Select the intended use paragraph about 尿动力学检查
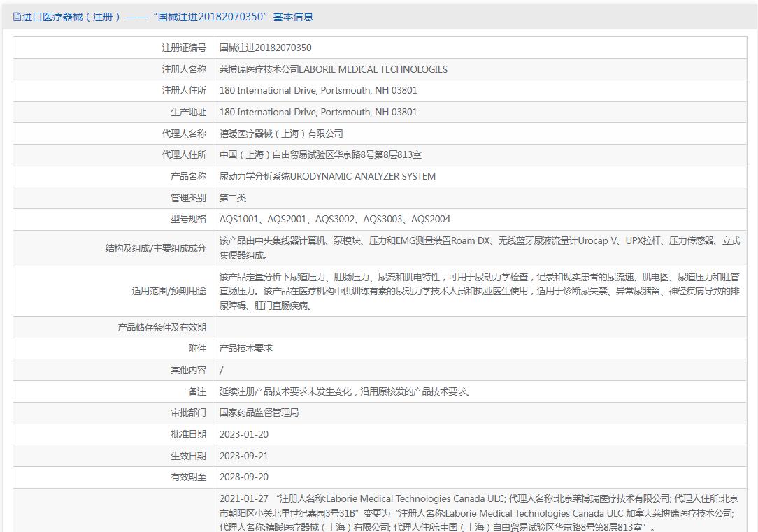This screenshot has width=758, height=532. click(x=480, y=291)
